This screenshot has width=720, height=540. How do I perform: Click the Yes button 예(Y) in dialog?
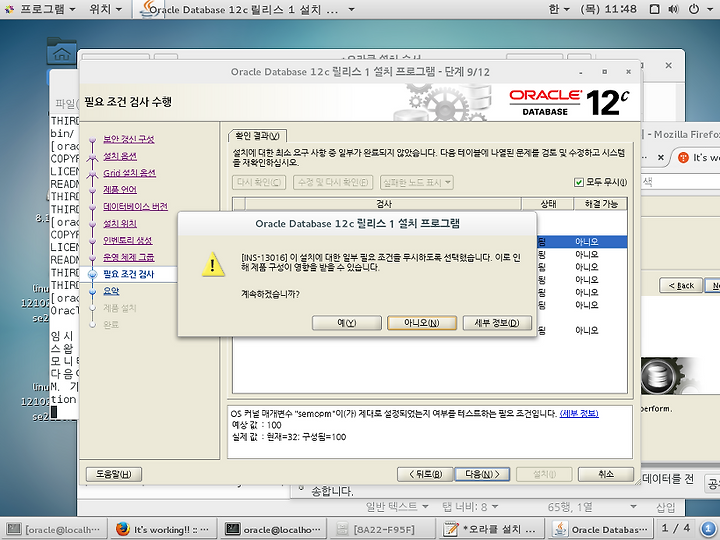[x=347, y=323]
